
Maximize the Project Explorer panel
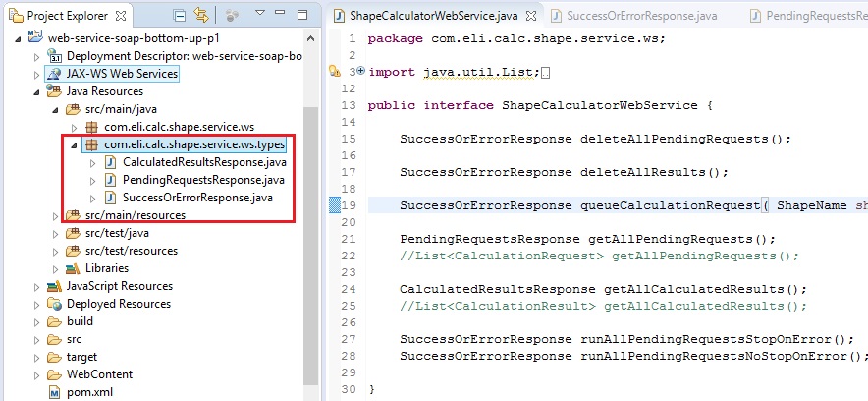302,15
